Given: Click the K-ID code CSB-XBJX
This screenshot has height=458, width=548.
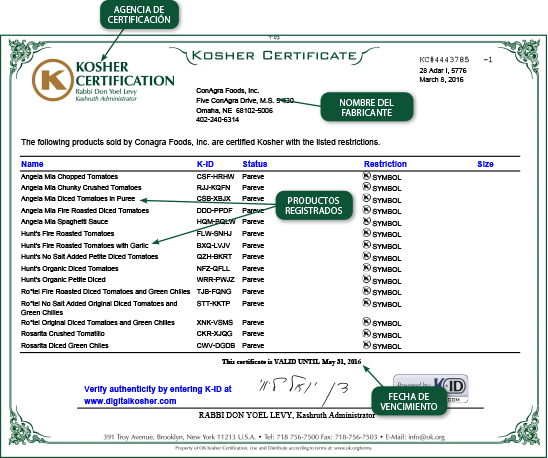Looking at the screenshot, I should point(214,199).
